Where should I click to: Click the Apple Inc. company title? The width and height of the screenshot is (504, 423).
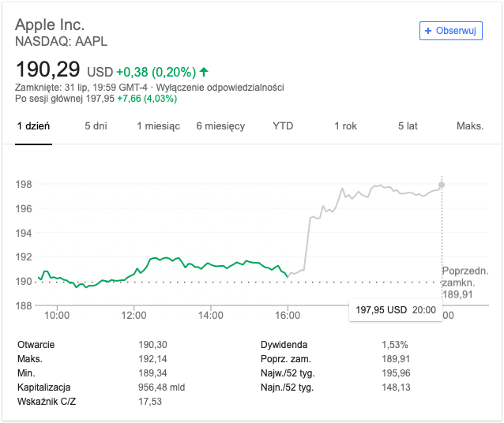point(50,24)
